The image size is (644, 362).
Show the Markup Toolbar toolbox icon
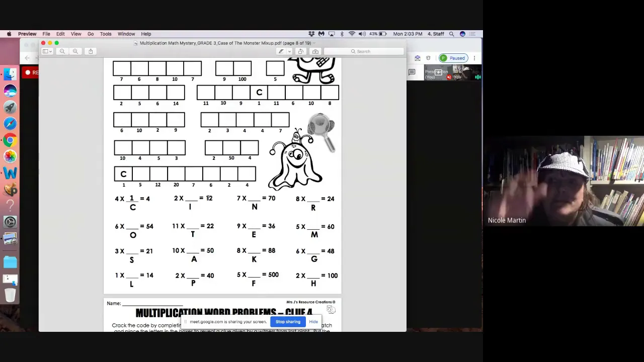pos(315,51)
